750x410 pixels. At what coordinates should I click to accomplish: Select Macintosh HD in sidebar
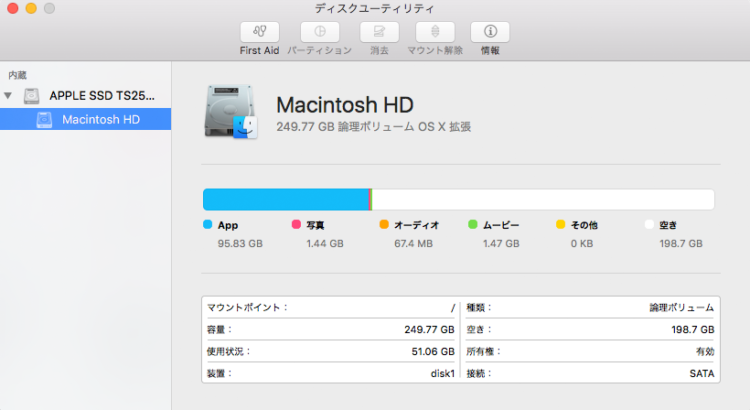coord(86,119)
